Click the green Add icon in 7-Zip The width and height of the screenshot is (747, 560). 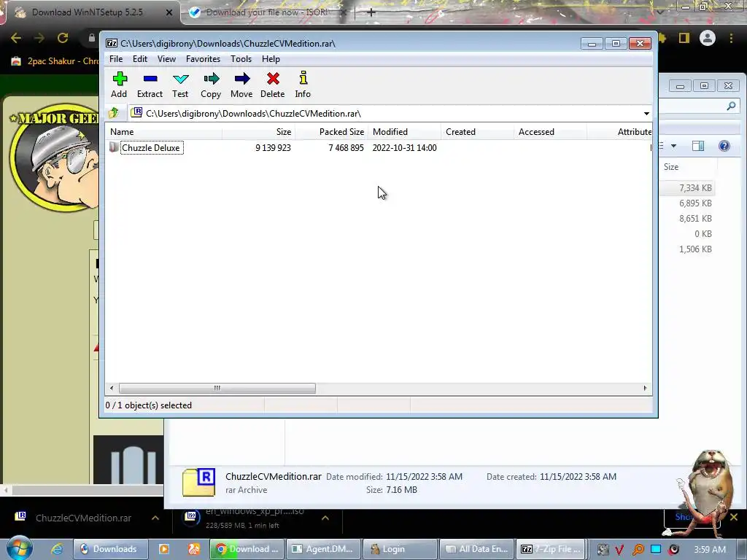[119, 79]
